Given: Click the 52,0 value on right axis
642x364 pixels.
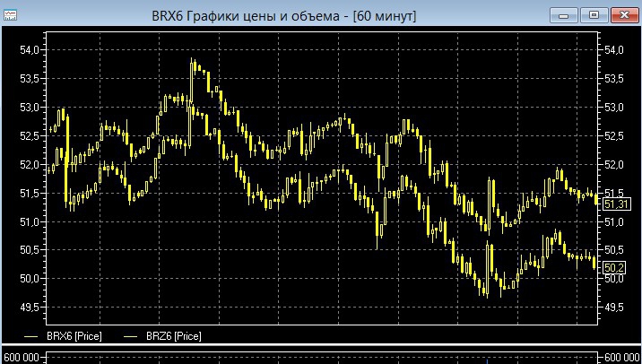Looking at the screenshot, I should (x=613, y=165).
